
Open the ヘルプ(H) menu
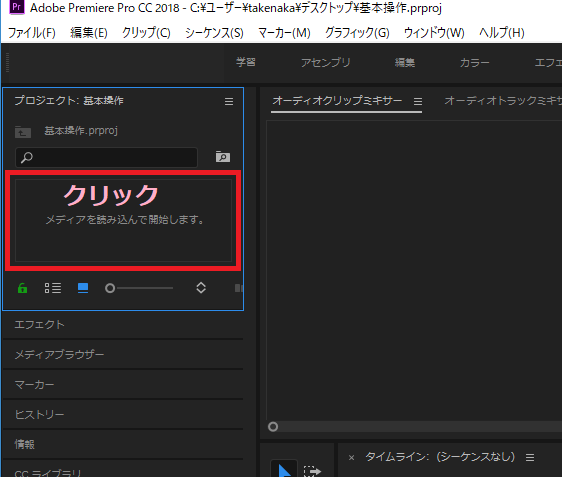pyautogui.click(x=502, y=33)
